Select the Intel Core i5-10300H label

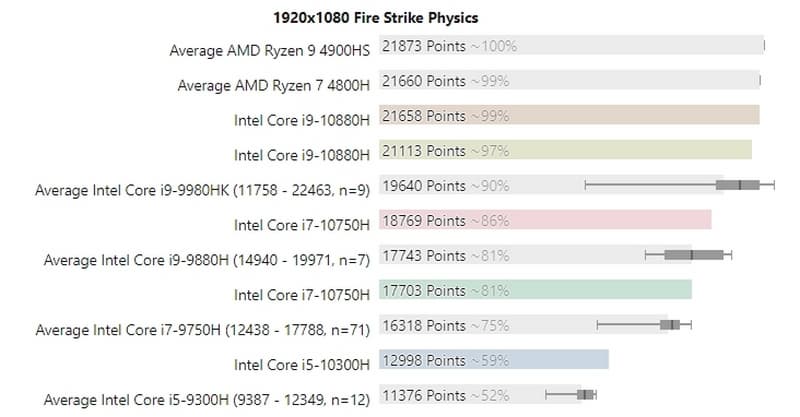click(302, 364)
